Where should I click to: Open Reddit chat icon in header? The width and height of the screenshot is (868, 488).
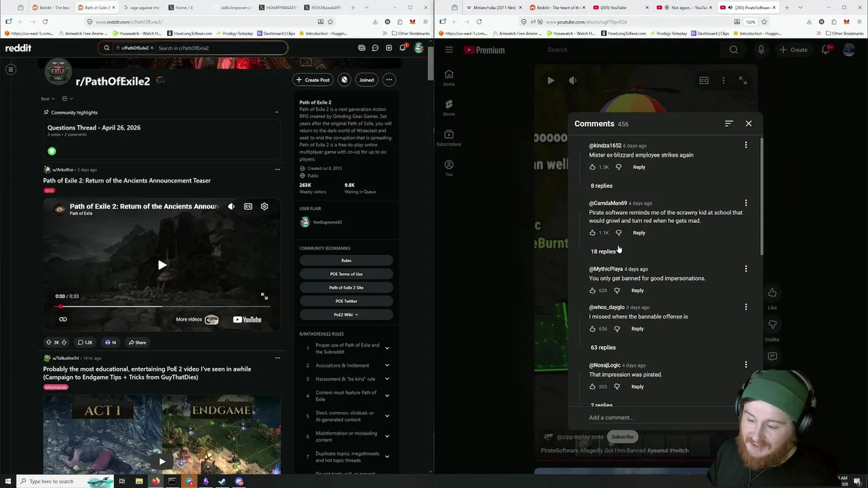tap(375, 48)
